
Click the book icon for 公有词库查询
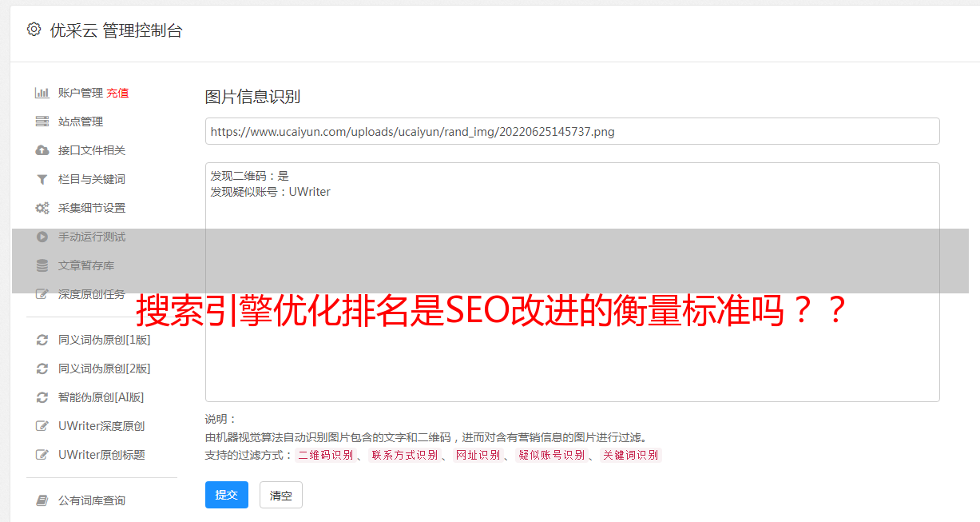(42, 500)
